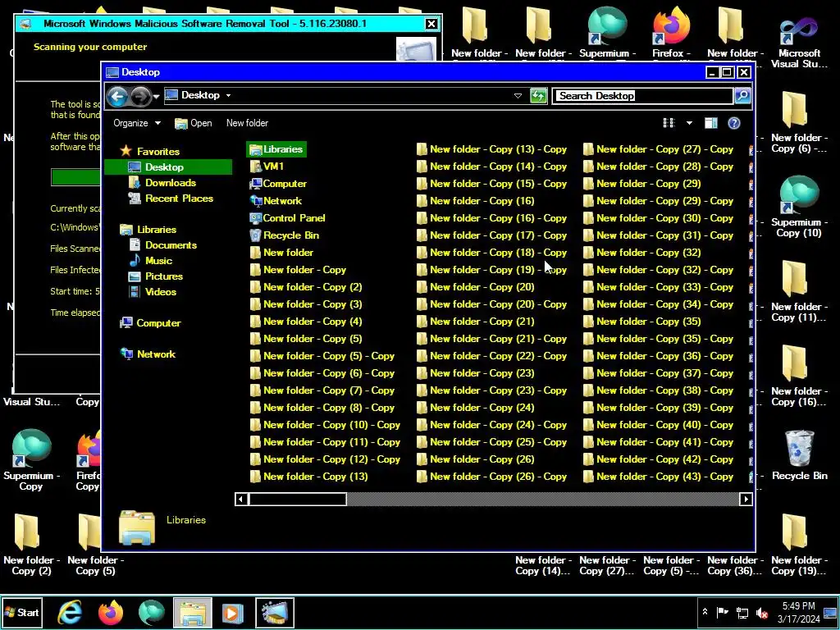Toggle the preview pane icon
840x630 pixels.
tap(711, 123)
